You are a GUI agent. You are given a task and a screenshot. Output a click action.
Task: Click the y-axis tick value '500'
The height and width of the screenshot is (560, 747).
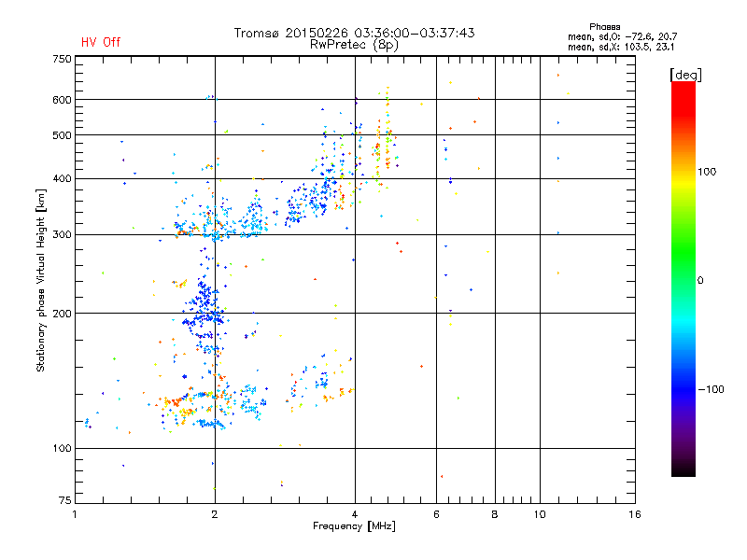click(62, 135)
